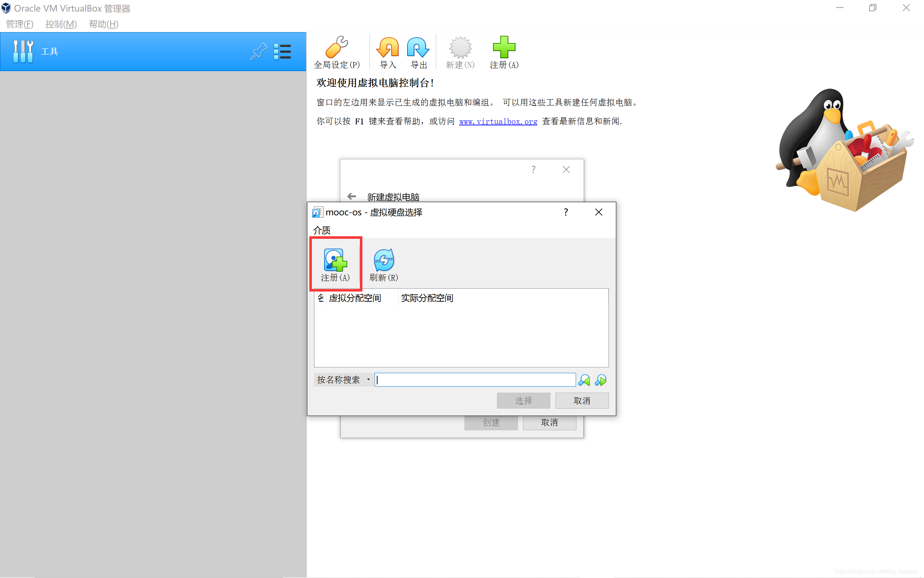Close the New Virtual Machine wizard window
The width and height of the screenshot is (924, 578).
pyautogui.click(x=566, y=169)
